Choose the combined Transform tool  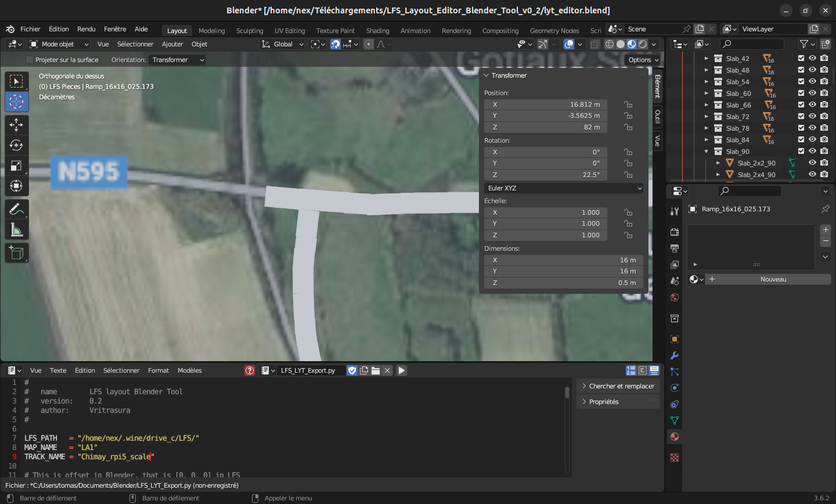(x=16, y=186)
